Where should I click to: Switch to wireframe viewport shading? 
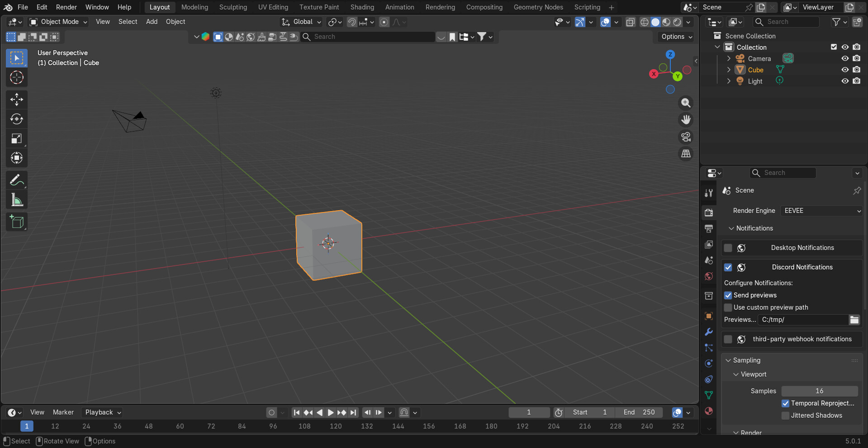pos(645,22)
